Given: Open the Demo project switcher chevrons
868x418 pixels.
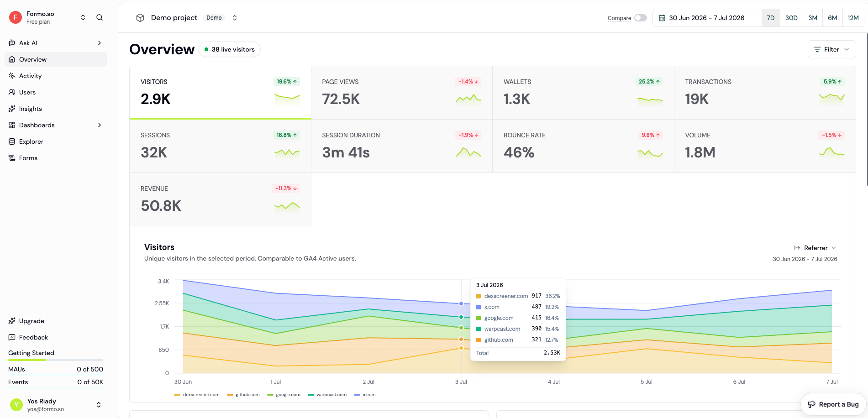Looking at the screenshot, I should coord(235,18).
